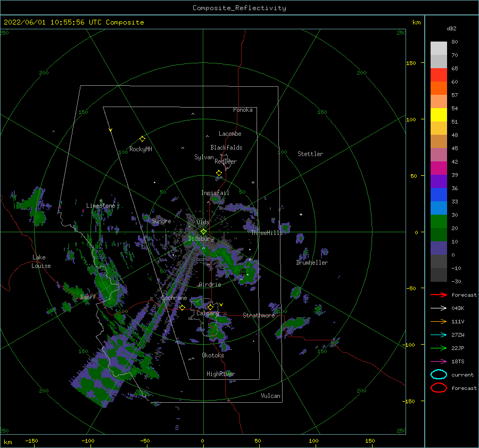479x448 pixels.
Task: Click the ThreeHills label
Action: 267,233
